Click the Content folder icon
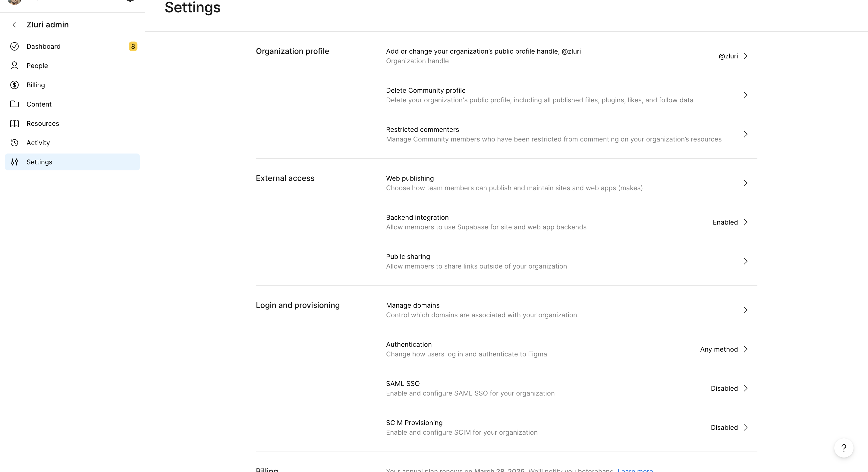 [x=14, y=104]
